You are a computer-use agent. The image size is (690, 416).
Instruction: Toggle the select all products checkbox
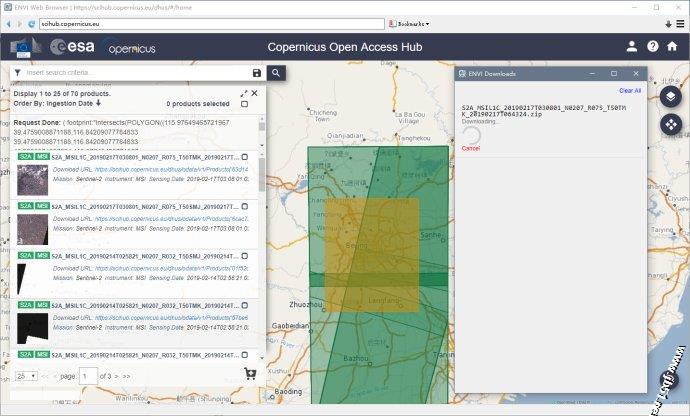tap(245, 104)
